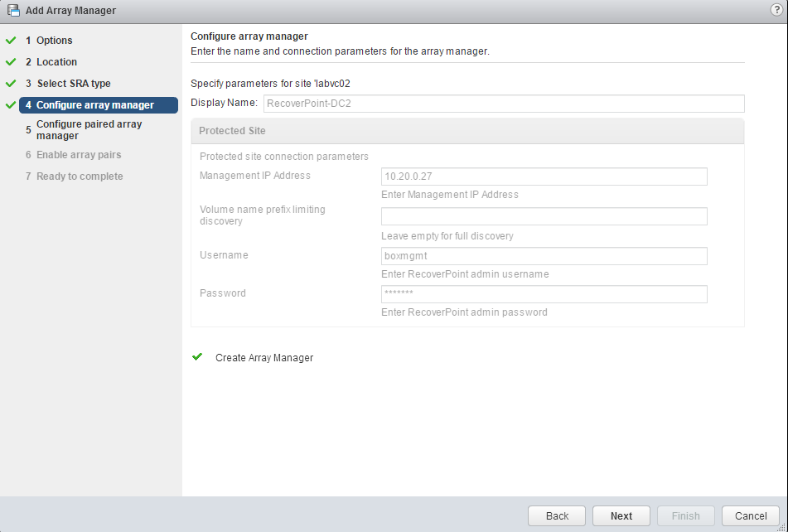Click the green checkmark beside Options step

click(11, 41)
